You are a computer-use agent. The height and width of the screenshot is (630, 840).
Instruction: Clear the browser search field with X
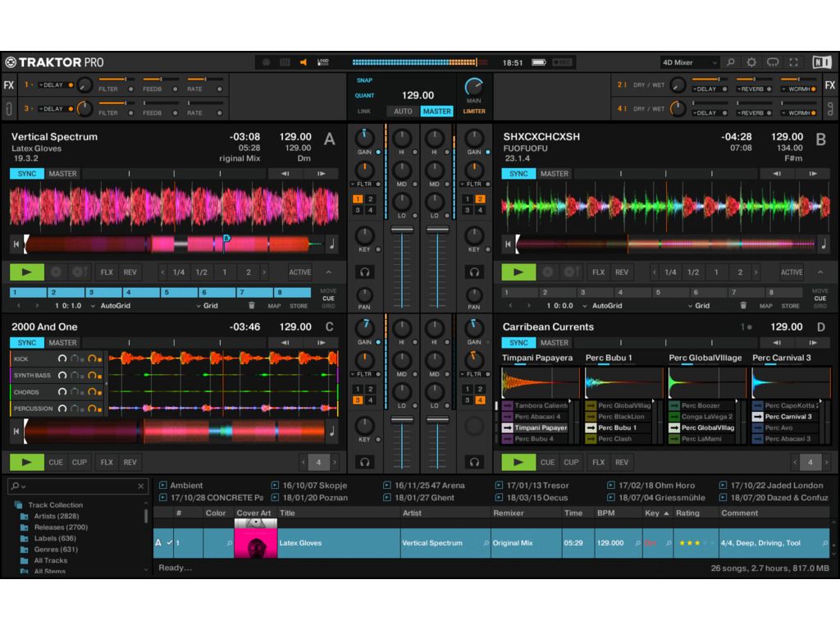click(140, 486)
